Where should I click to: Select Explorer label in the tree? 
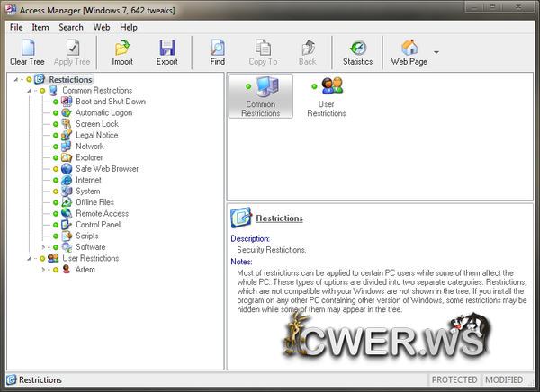89,157
